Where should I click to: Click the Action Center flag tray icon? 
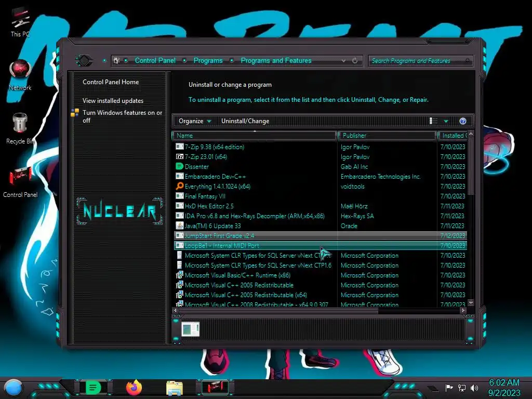449,388
